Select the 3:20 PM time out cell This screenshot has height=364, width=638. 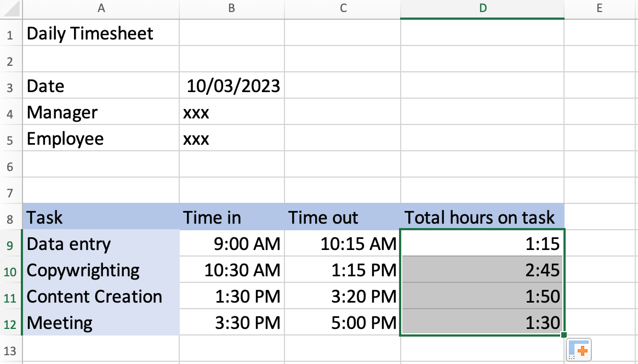point(343,297)
